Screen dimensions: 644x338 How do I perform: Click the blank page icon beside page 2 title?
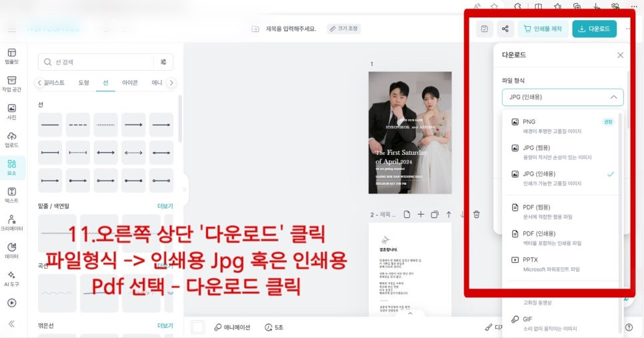click(x=407, y=215)
